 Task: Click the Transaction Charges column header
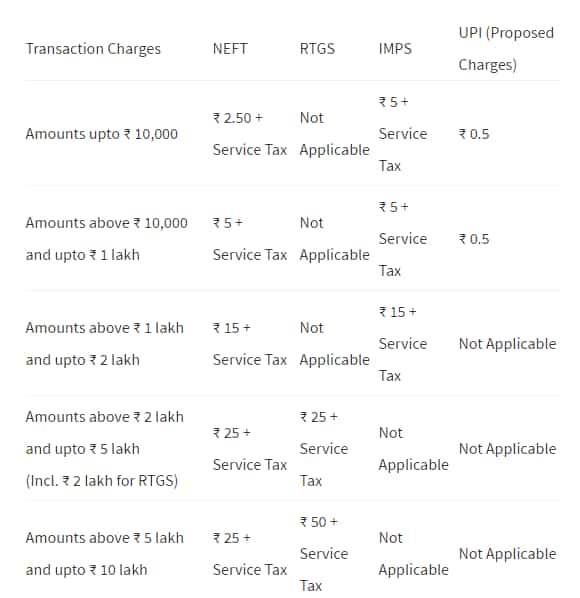pos(93,49)
